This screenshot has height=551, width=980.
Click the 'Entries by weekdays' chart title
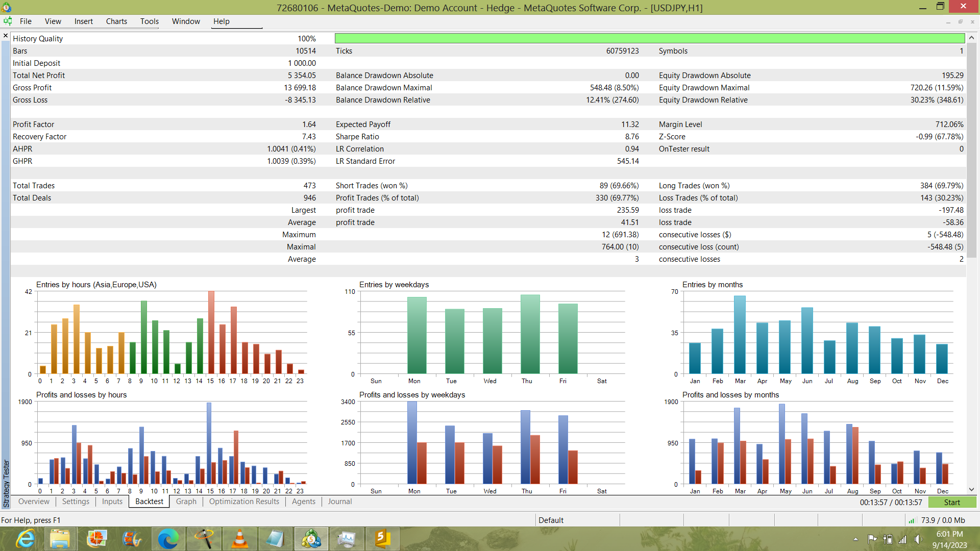394,284
